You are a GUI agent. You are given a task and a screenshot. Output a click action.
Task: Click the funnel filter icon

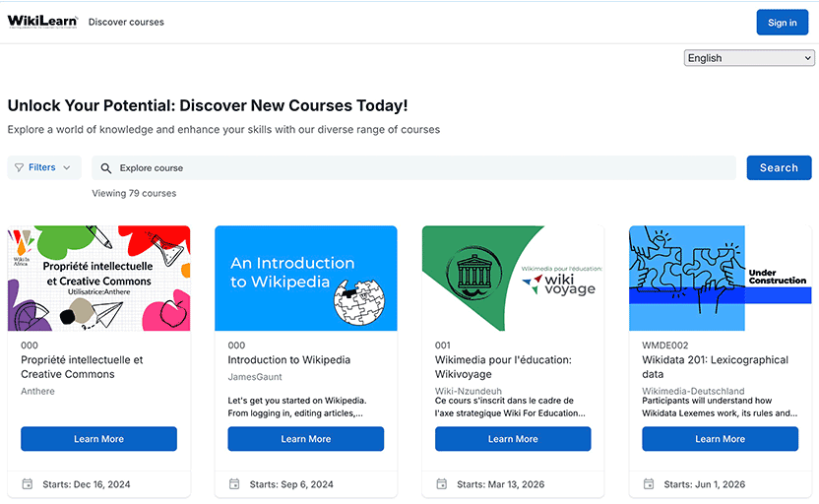coord(20,167)
